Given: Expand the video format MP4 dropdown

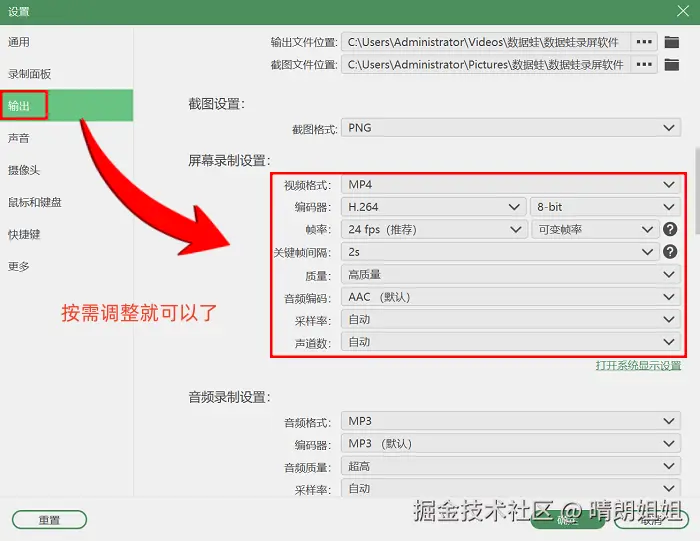Looking at the screenshot, I should 511,184.
